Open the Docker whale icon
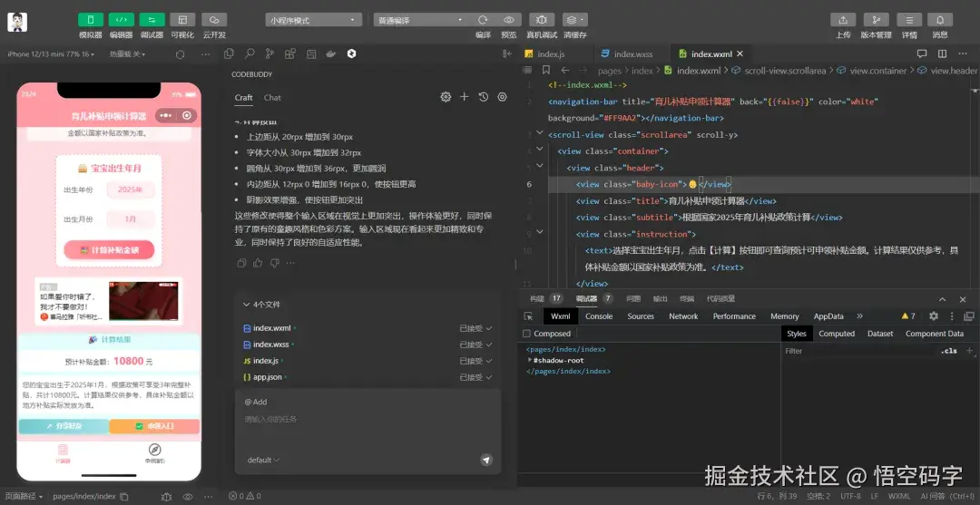The width and height of the screenshot is (980, 505). [x=331, y=53]
